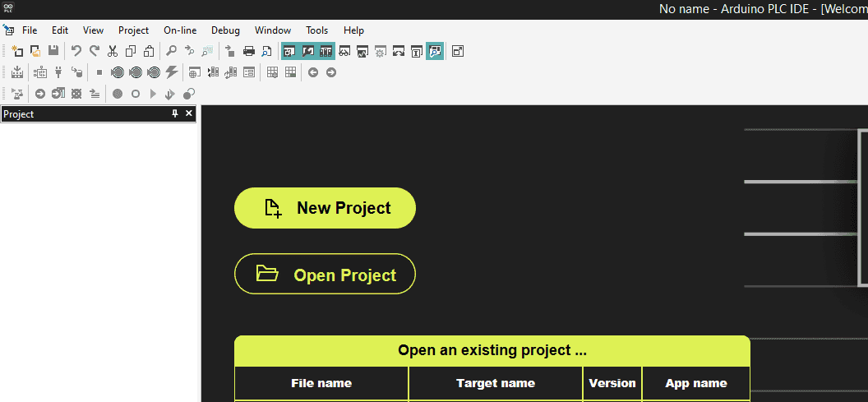Click the Cut scissors icon
Viewport: 868px width, 402px height.
(x=113, y=51)
